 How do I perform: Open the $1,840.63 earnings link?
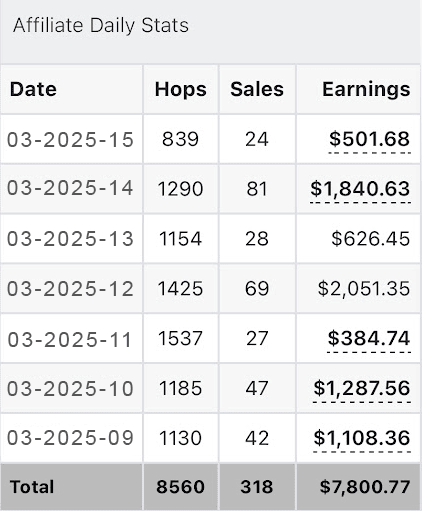(360, 188)
